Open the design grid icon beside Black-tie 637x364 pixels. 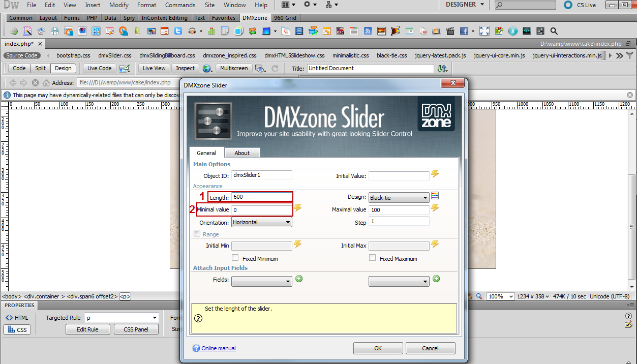click(x=435, y=196)
